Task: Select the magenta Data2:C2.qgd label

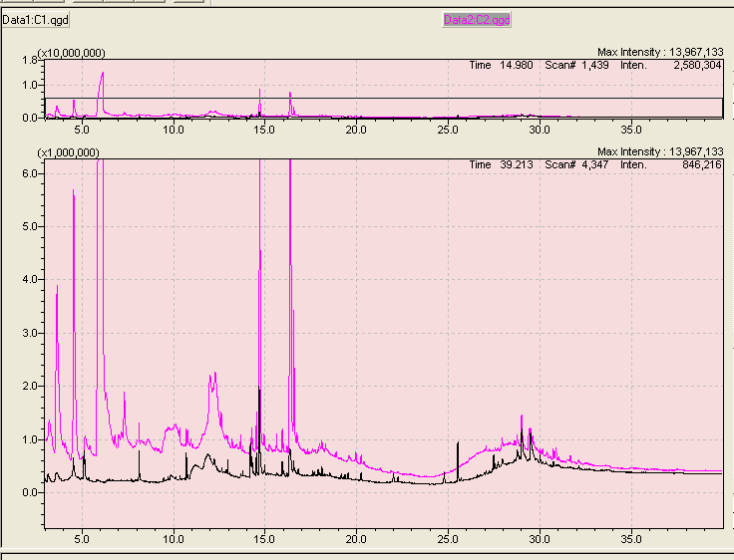Action: (477, 19)
